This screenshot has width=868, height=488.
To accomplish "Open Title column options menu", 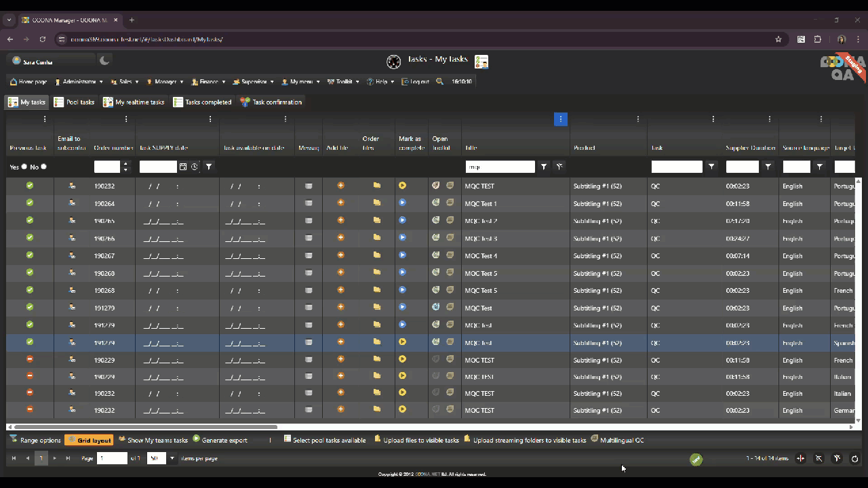I will [x=560, y=119].
